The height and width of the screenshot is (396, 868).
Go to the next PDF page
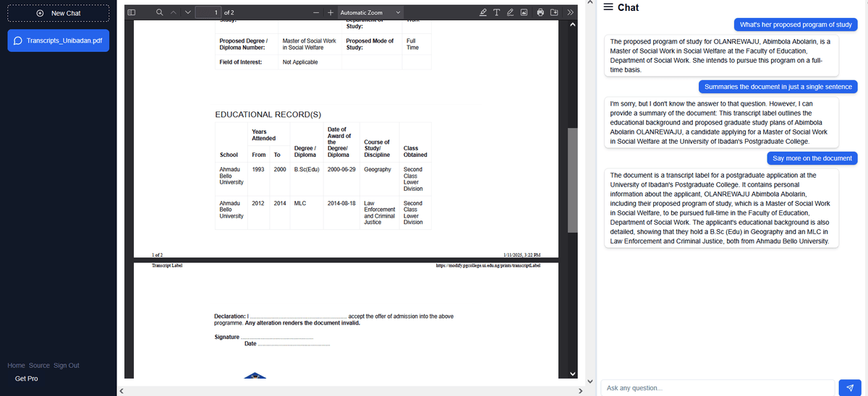point(188,13)
